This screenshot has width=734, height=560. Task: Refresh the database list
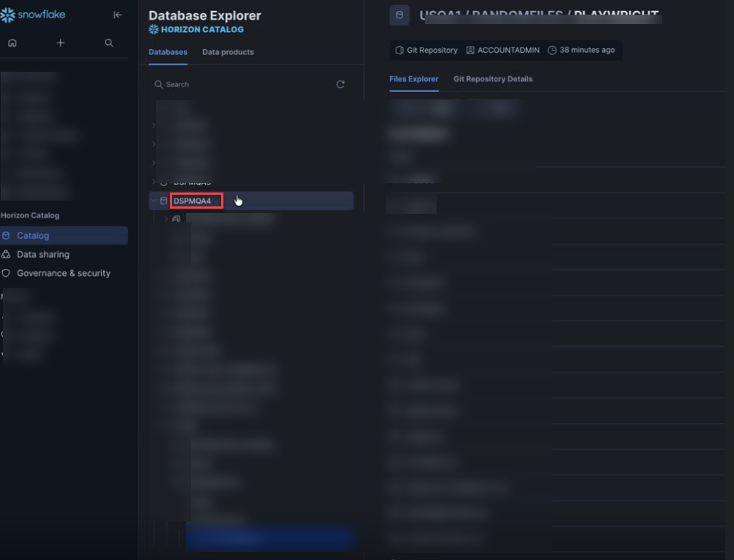(x=341, y=84)
